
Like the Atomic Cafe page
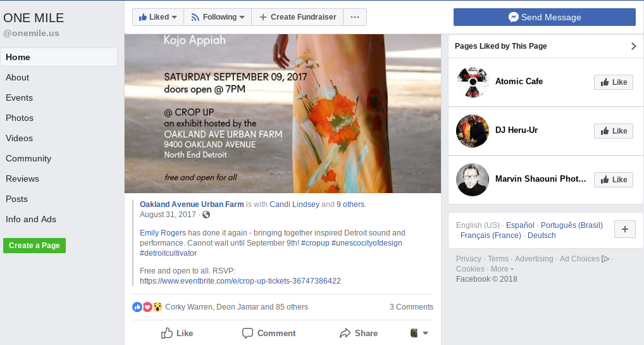coord(614,82)
